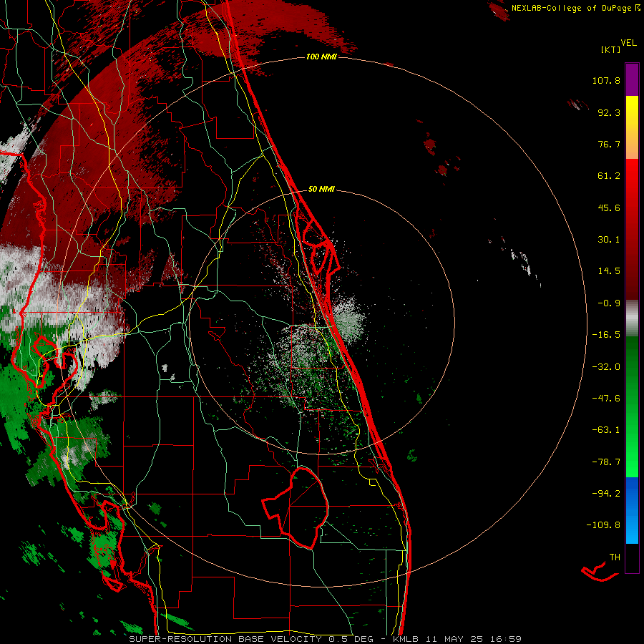Select the 92.3 legend value
The height and width of the screenshot is (644, 644).
point(609,112)
